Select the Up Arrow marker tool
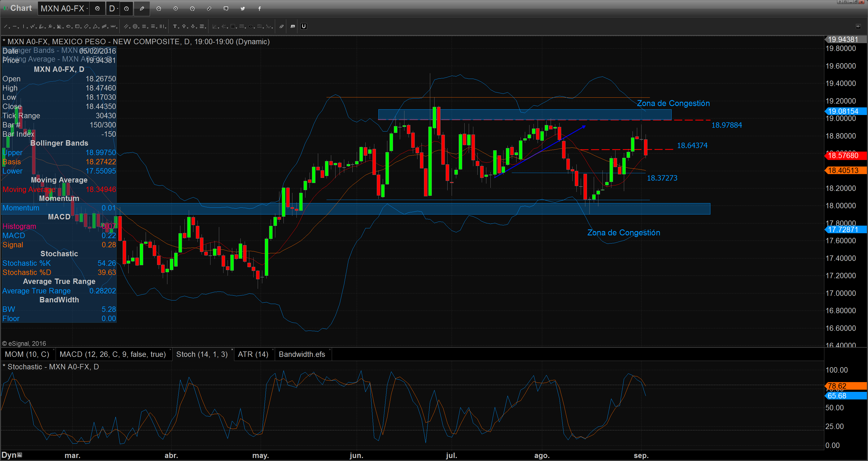The width and height of the screenshot is (868, 461). point(184,26)
